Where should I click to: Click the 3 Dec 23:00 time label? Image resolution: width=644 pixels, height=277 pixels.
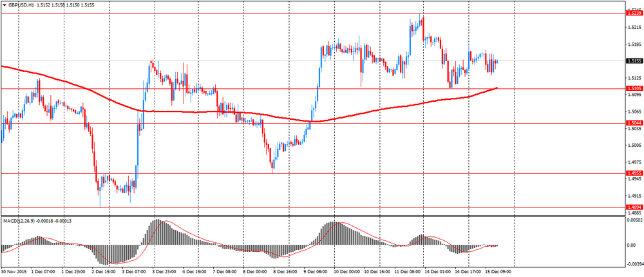[164, 272]
